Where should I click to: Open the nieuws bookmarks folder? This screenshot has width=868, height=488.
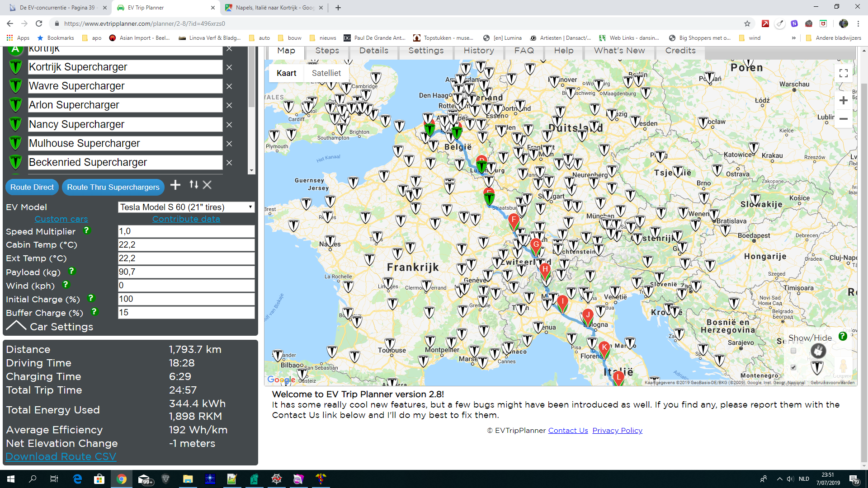[x=323, y=38]
